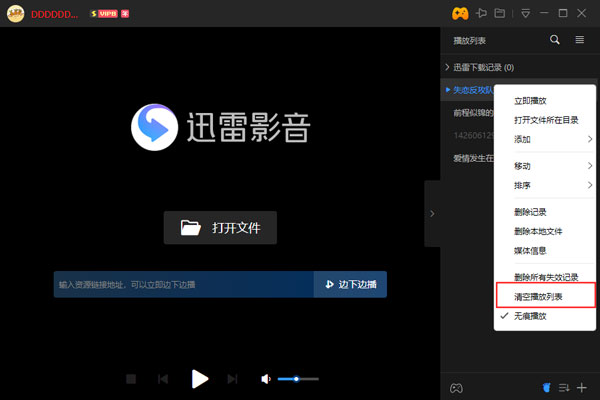Change play order with list-arrow icon
The height and width of the screenshot is (400, 600).
tap(564, 388)
